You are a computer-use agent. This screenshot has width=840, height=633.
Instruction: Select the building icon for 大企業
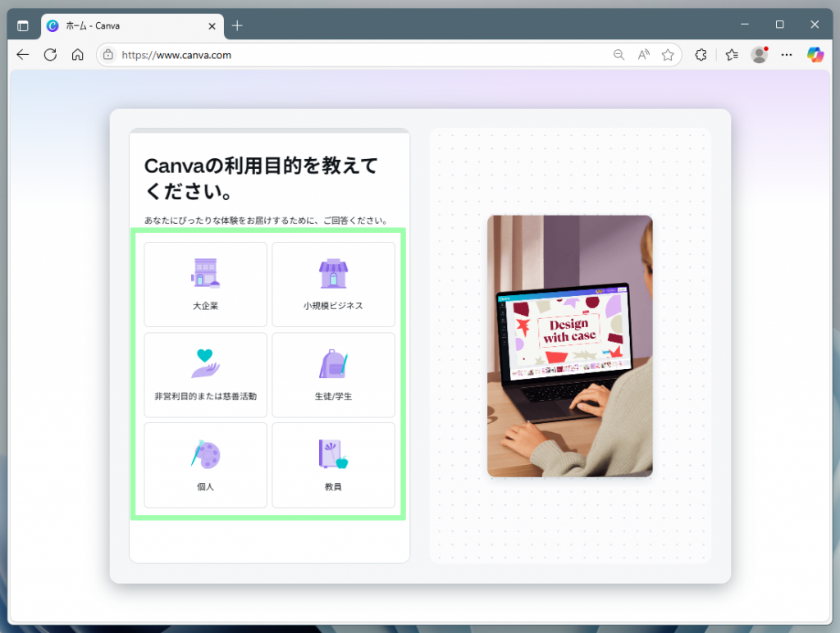205,274
